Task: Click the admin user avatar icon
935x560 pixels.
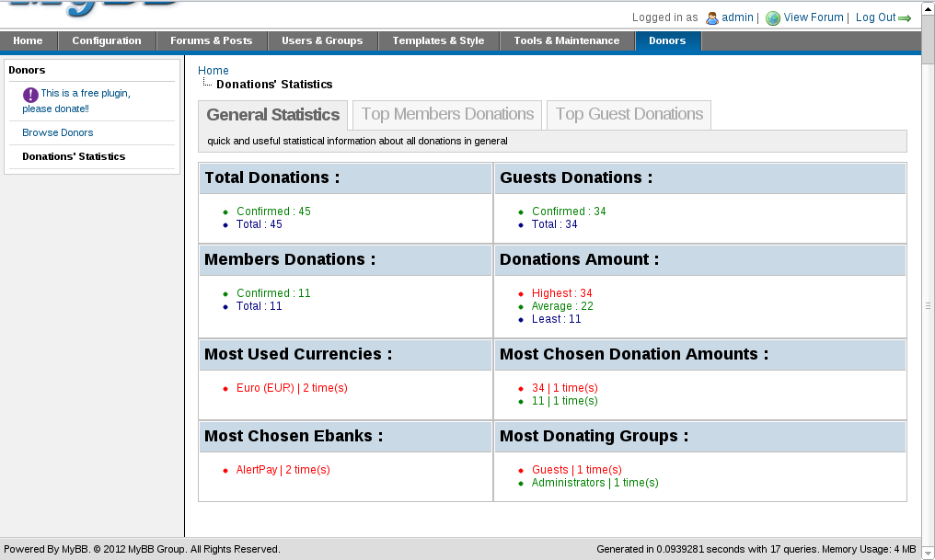Action: (x=712, y=17)
